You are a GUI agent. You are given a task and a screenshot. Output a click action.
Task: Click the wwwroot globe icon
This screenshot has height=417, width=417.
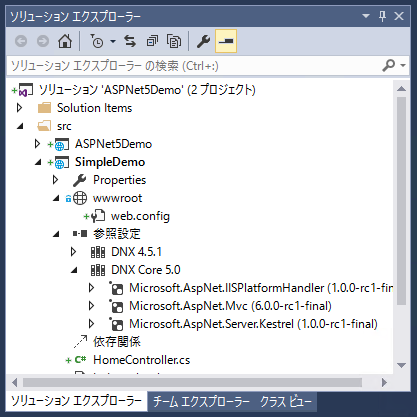coord(80,198)
